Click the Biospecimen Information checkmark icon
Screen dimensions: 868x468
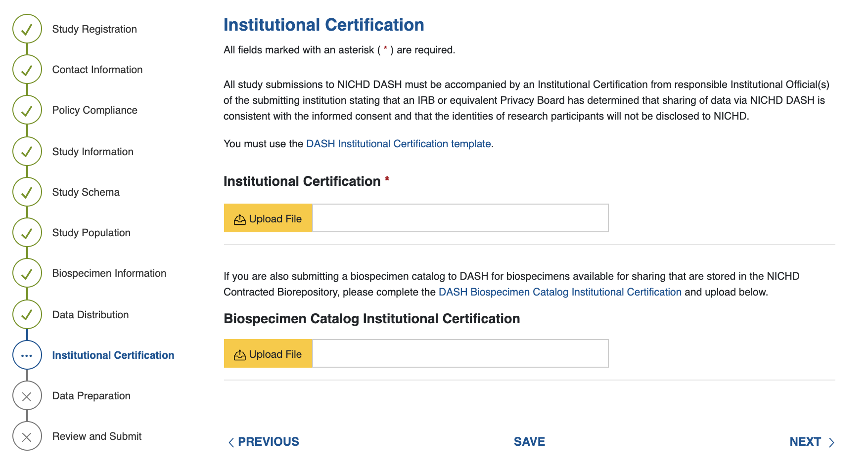[27, 273]
